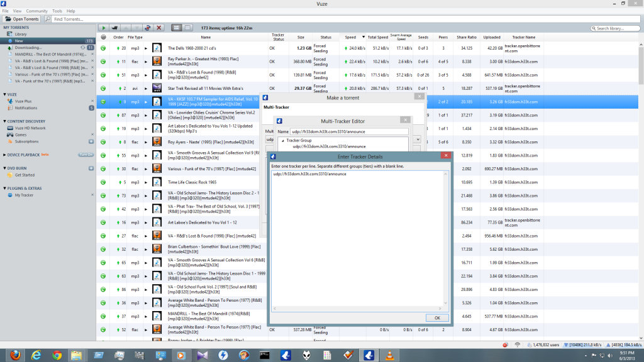Click OK in Enter Tracker Details dialog

(437, 317)
